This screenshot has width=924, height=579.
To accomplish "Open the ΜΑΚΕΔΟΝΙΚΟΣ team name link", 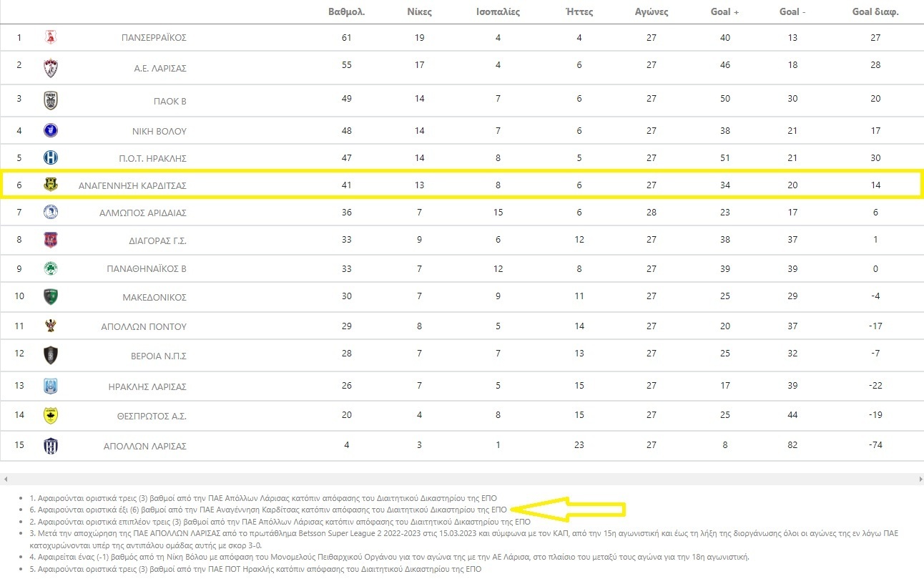I will (154, 297).
